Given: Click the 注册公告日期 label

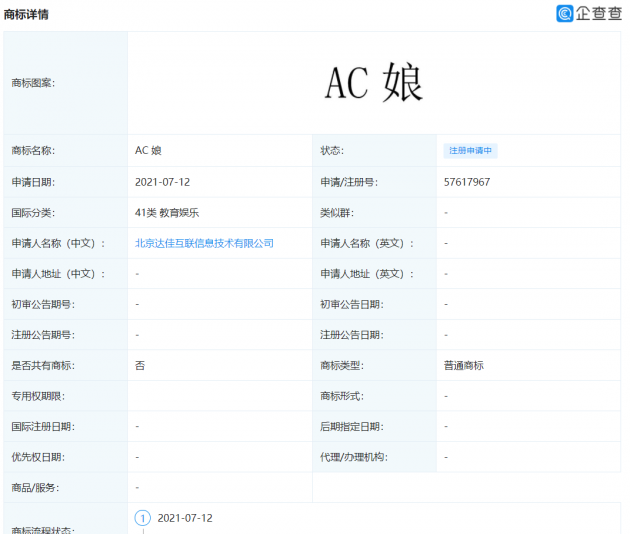Looking at the screenshot, I should [x=352, y=335].
